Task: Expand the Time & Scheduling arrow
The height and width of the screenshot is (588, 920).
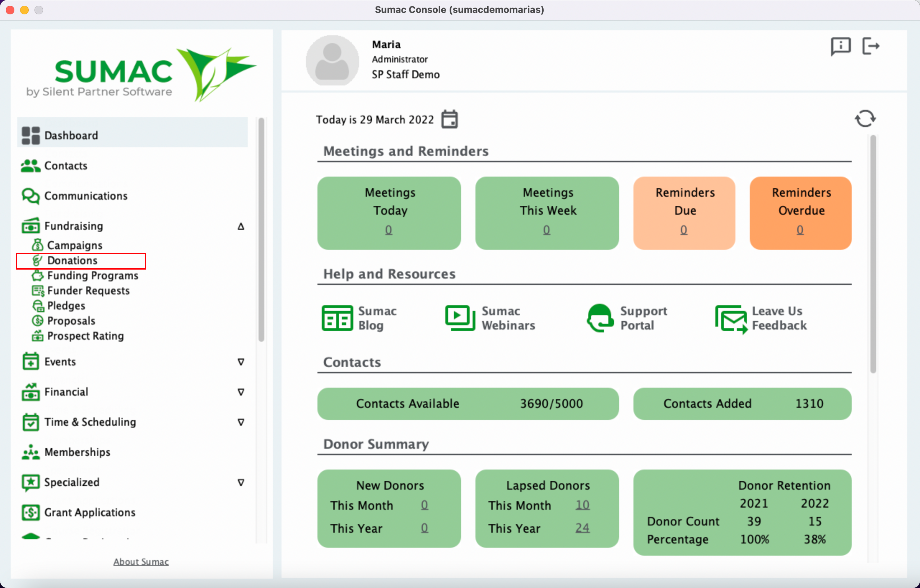Action: point(241,422)
